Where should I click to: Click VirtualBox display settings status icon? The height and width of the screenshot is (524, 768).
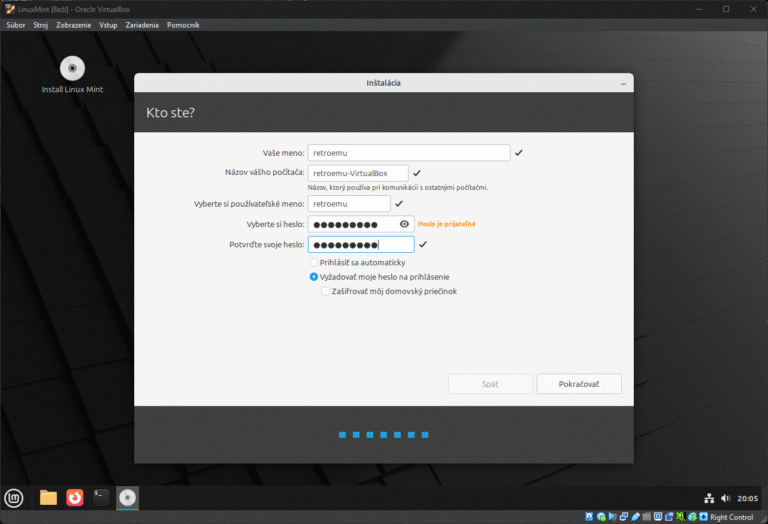coord(658,517)
